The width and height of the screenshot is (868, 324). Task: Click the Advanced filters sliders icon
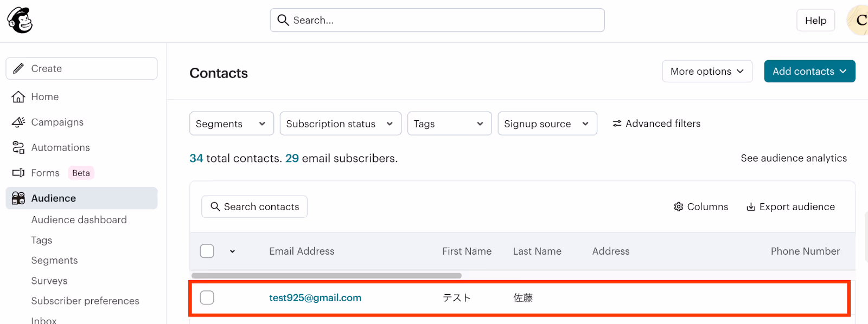pyautogui.click(x=617, y=124)
